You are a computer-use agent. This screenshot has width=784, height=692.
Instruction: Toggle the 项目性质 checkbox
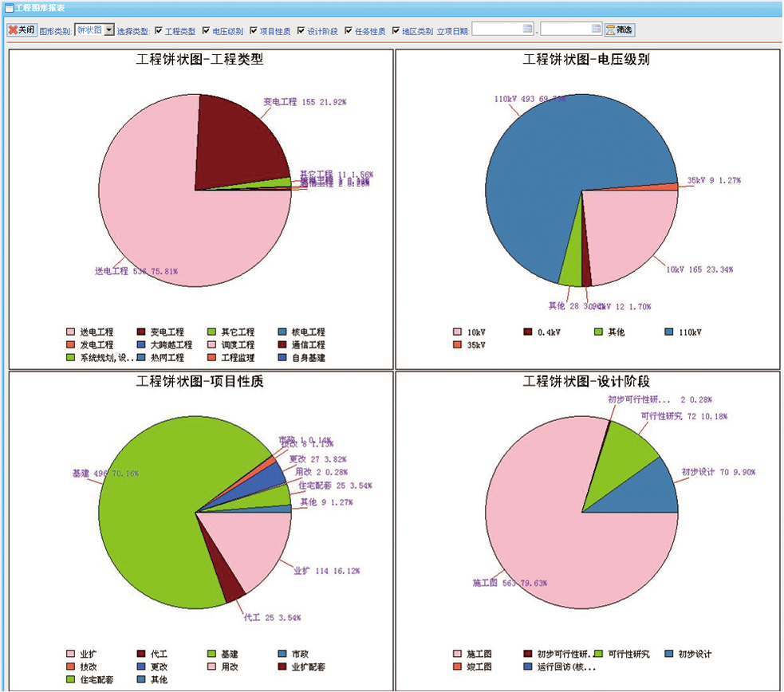point(254,31)
